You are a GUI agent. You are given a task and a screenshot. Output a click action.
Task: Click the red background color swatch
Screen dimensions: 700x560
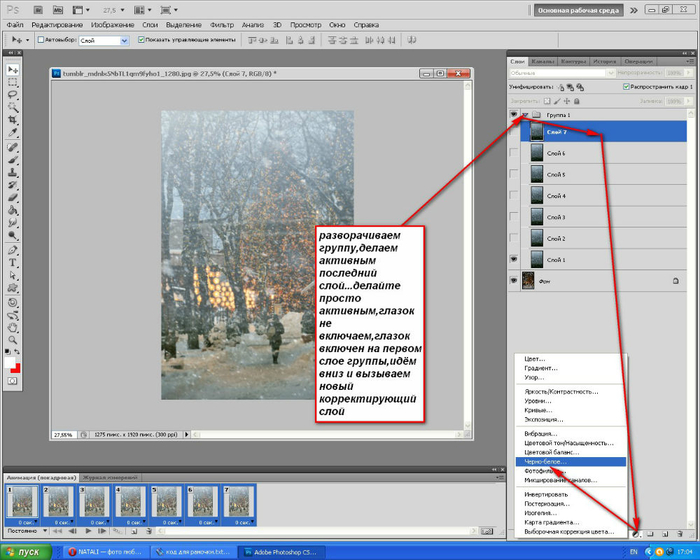point(17,368)
